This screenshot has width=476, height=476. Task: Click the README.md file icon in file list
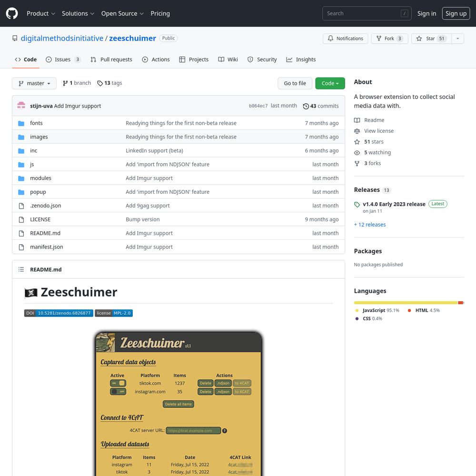(21, 233)
